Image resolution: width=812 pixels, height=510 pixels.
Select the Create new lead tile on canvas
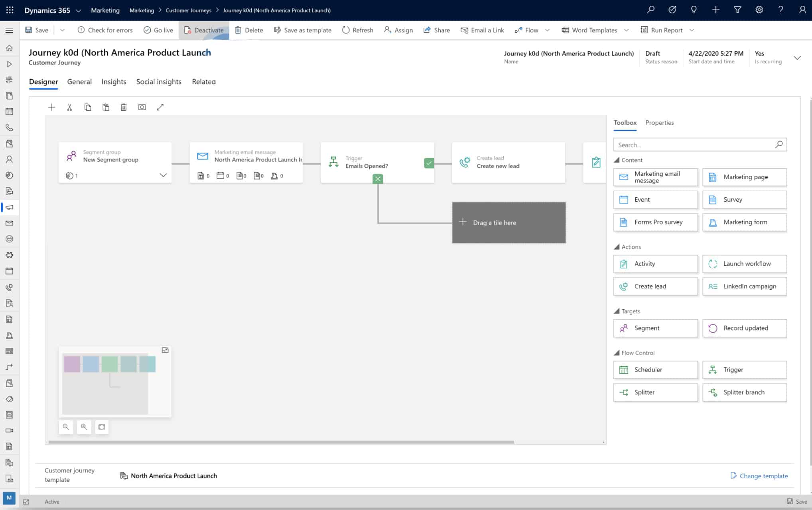(508, 163)
